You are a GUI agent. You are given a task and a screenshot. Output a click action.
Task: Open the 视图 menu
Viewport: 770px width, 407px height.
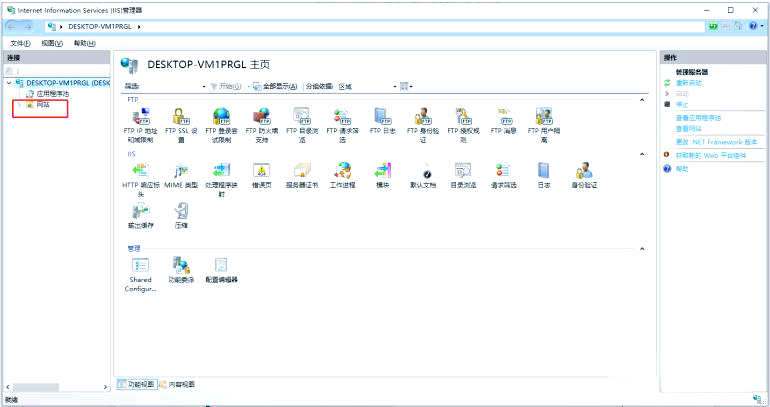point(52,43)
